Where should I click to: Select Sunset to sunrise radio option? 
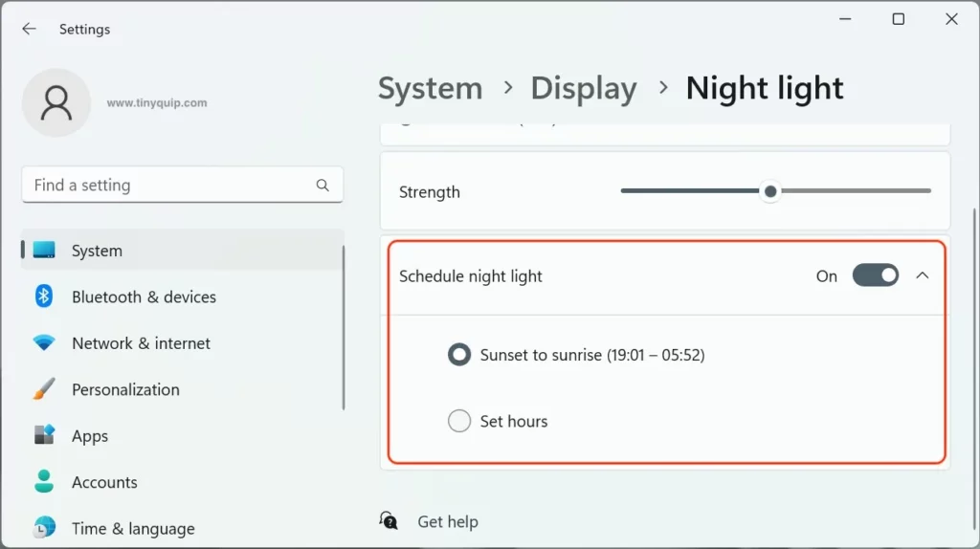pyautogui.click(x=459, y=355)
